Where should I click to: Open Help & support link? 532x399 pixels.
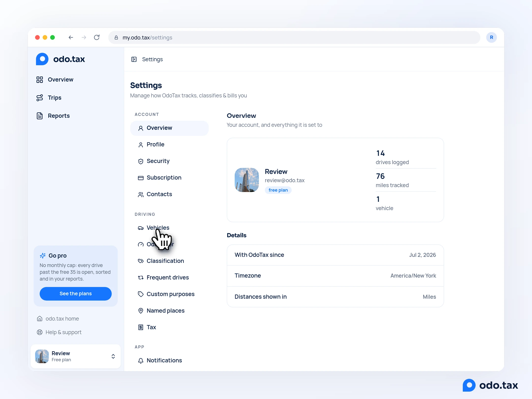pyautogui.click(x=59, y=332)
